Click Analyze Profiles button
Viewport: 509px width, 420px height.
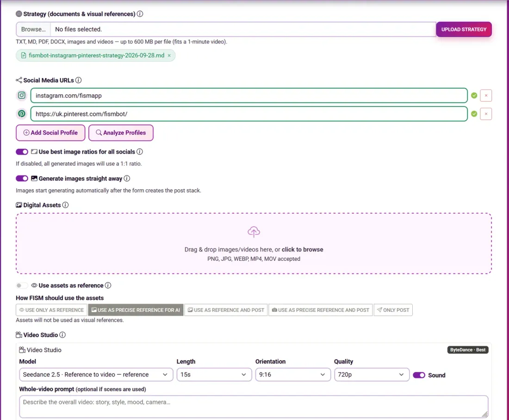point(121,133)
